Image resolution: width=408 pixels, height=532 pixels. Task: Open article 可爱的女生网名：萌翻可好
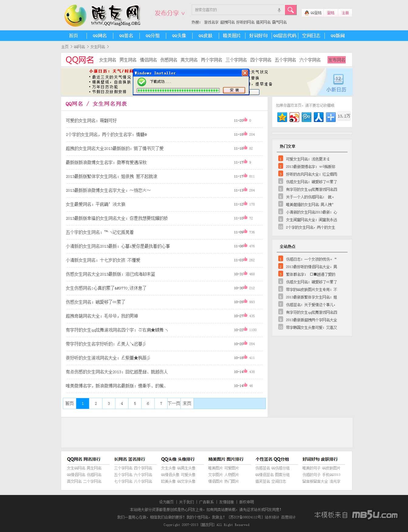(91, 120)
